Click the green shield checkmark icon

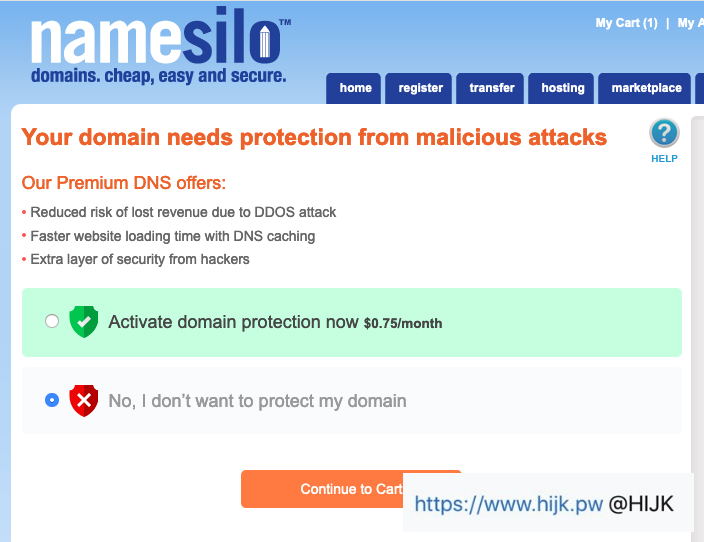coord(84,322)
